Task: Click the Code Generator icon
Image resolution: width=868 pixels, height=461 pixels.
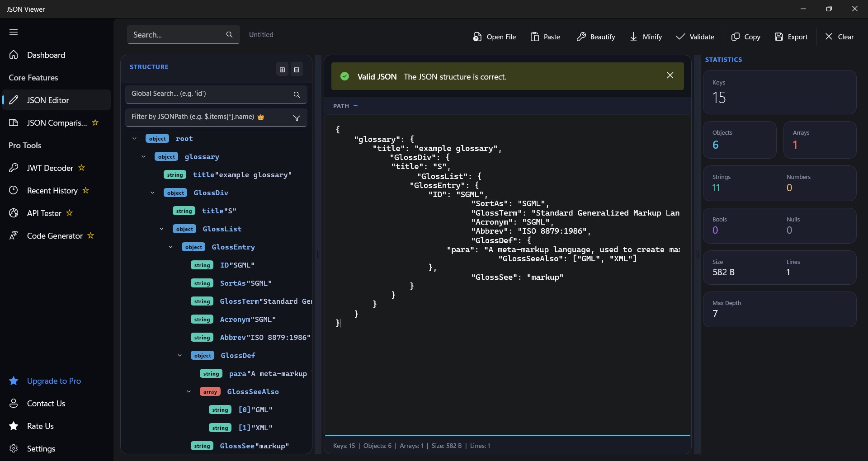Action: pos(14,235)
